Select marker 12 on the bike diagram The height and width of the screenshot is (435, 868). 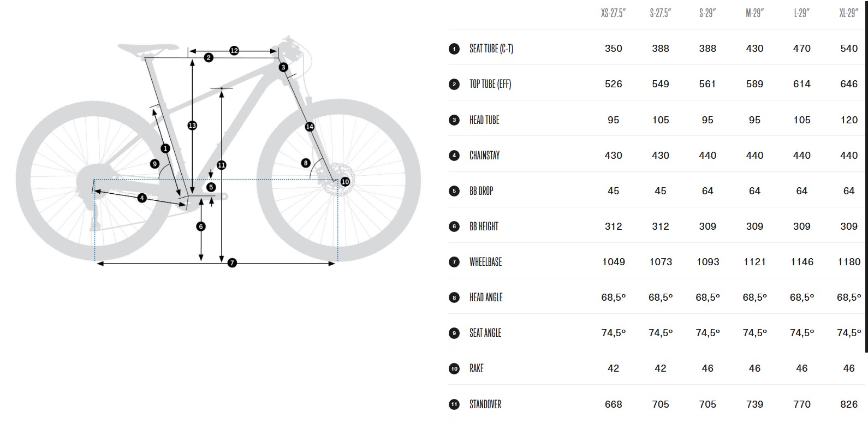point(234,51)
